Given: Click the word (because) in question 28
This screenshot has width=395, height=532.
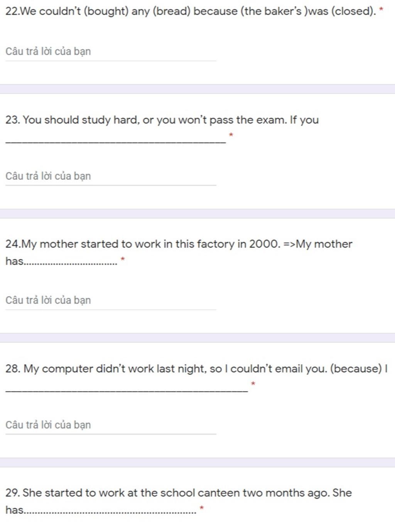Looking at the screenshot, I should (356, 369).
